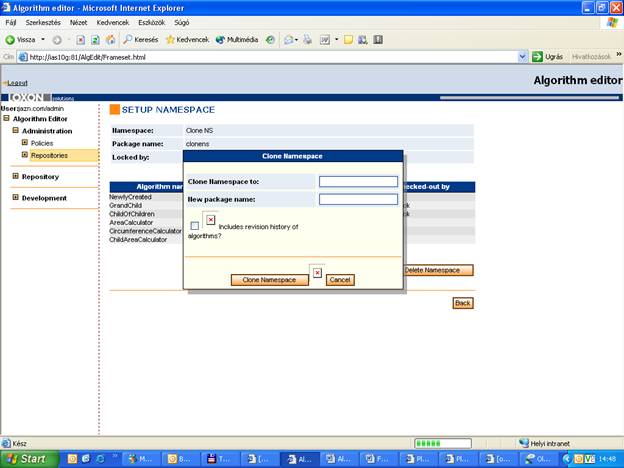
Task: Open the Windows Start button
Action: coord(29,459)
